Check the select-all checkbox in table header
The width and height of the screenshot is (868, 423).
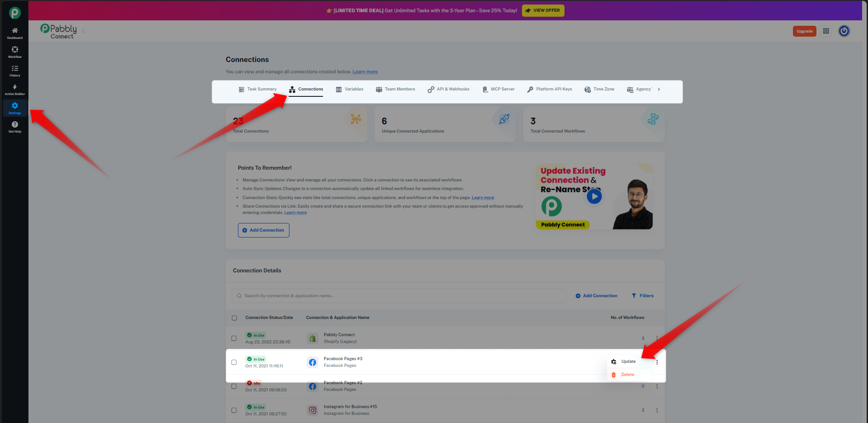[234, 318]
